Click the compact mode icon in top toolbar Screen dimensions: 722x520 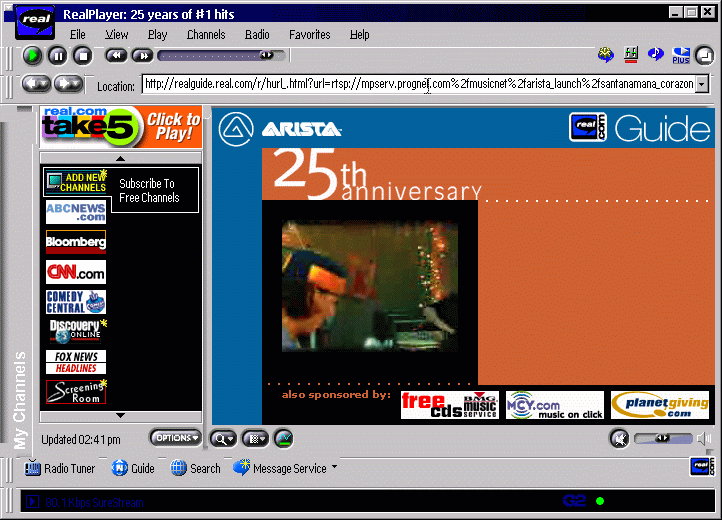[705, 56]
